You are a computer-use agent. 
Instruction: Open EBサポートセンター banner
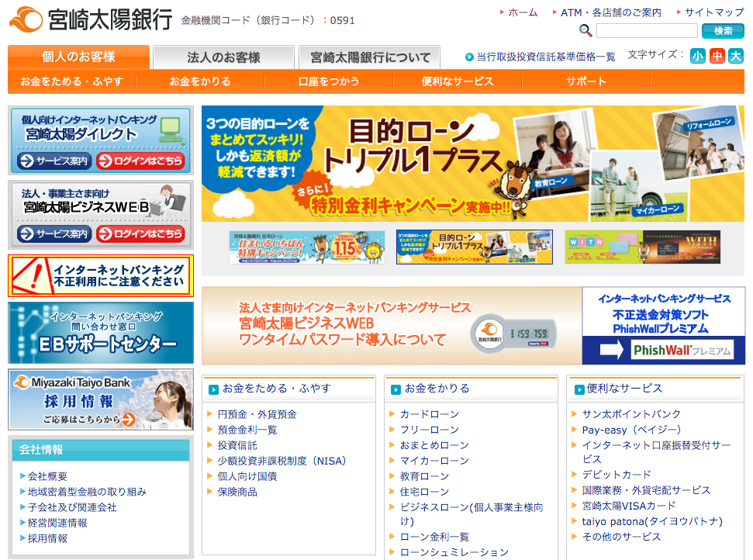(x=101, y=333)
